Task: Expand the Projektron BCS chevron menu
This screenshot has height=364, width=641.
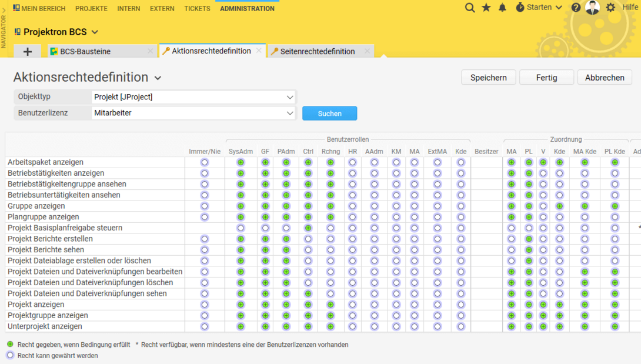Action: 95,32
